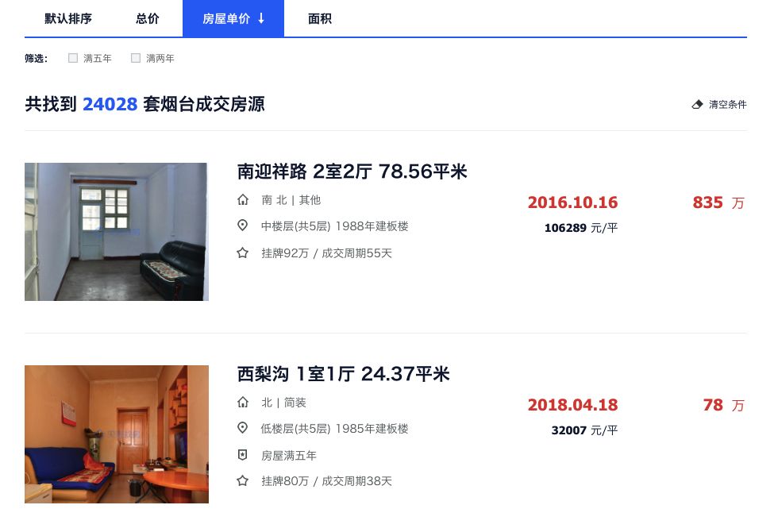Image resolution: width=778 pixels, height=532 pixels.
Task: Select the 北 | 简装 orientation text
Action: pyautogui.click(x=284, y=403)
